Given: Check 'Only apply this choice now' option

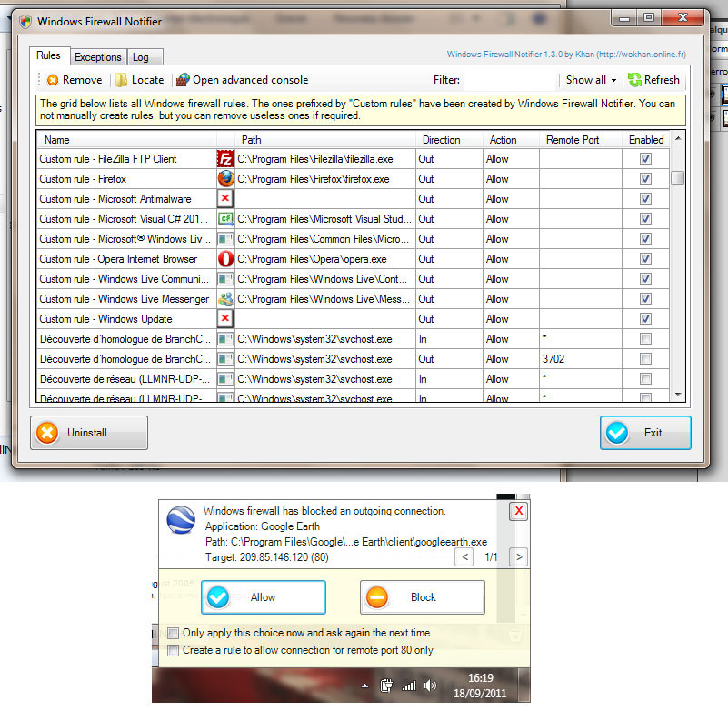Looking at the screenshot, I should click(174, 633).
